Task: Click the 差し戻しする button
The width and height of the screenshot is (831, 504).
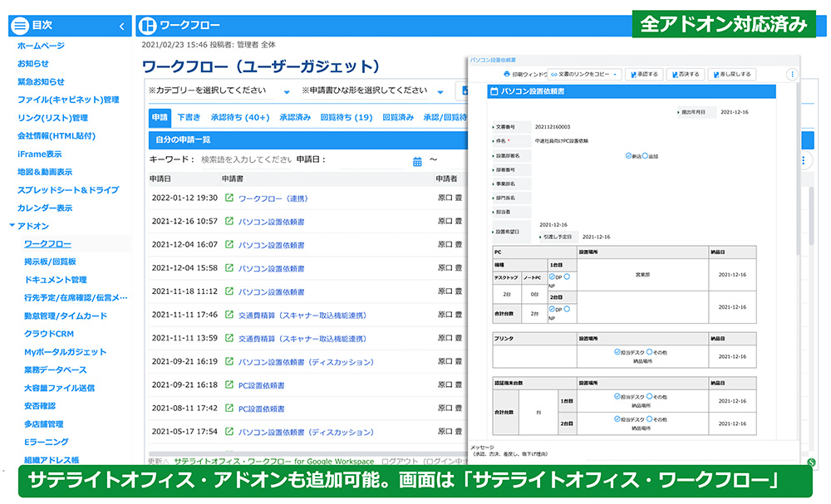Action: pyautogui.click(x=732, y=75)
